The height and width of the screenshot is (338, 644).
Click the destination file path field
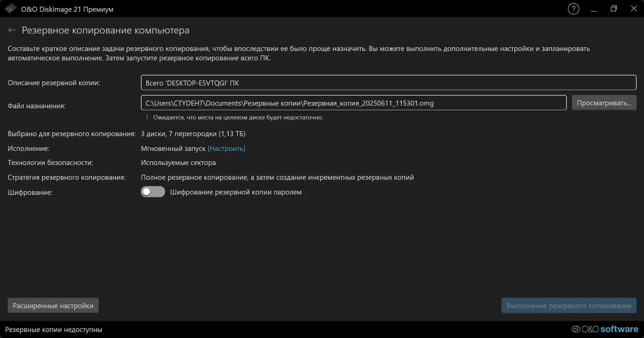click(x=354, y=103)
